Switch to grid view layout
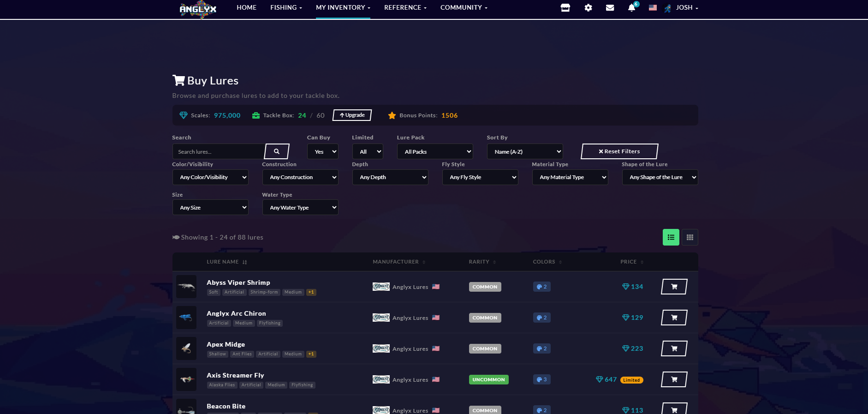The image size is (868, 414). pyautogui.click(x=690, y=237)
